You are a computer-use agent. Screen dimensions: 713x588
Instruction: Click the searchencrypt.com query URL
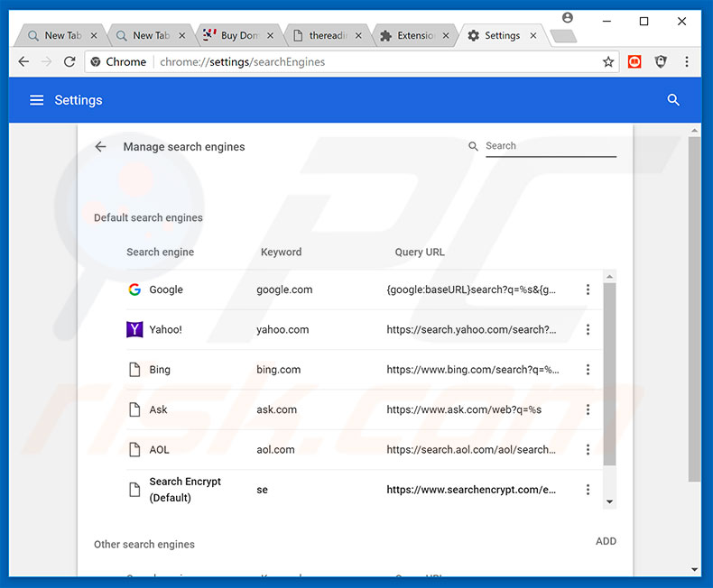(x=470, y=490)
